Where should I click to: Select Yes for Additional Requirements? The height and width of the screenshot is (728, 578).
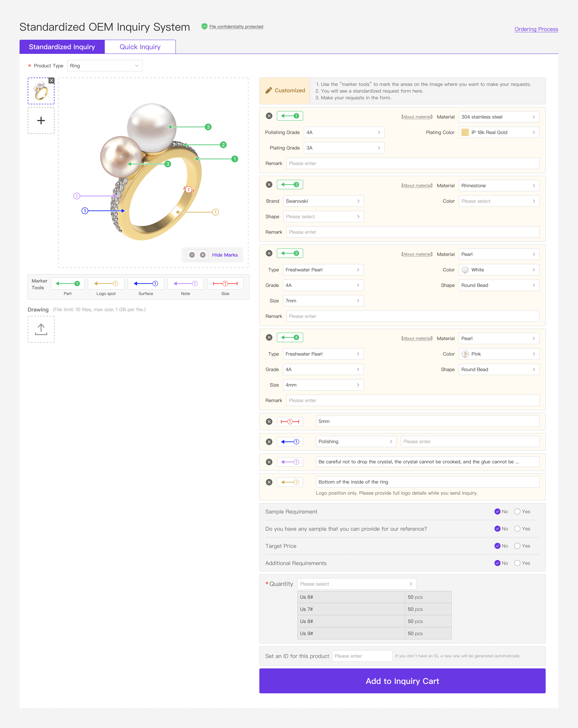click(517, 563)
